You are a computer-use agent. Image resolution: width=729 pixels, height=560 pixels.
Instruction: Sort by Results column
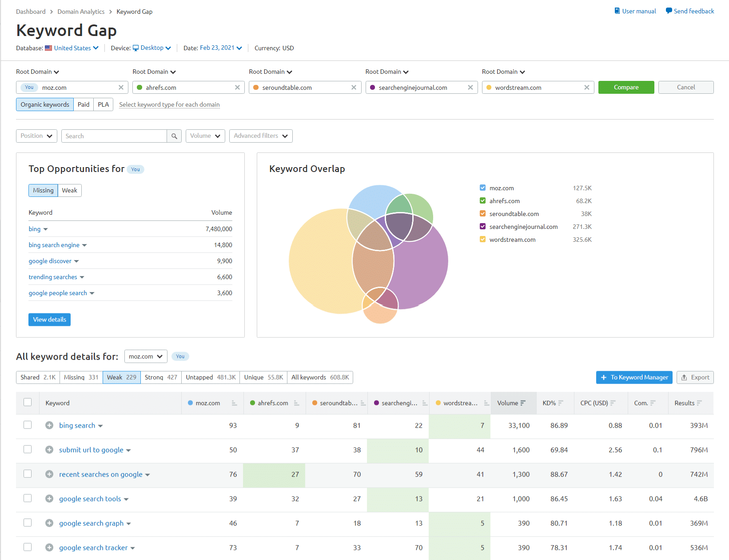tap(699, 403)
